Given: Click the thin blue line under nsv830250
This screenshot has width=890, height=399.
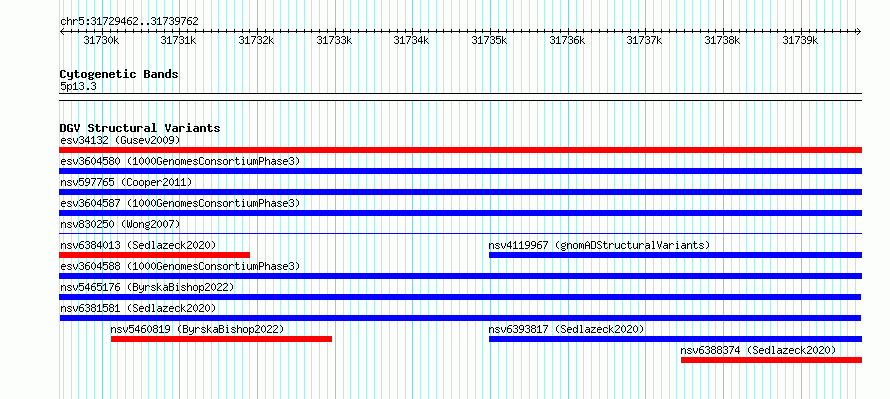Looking at the screenshot, I should [x=460, y=233].
